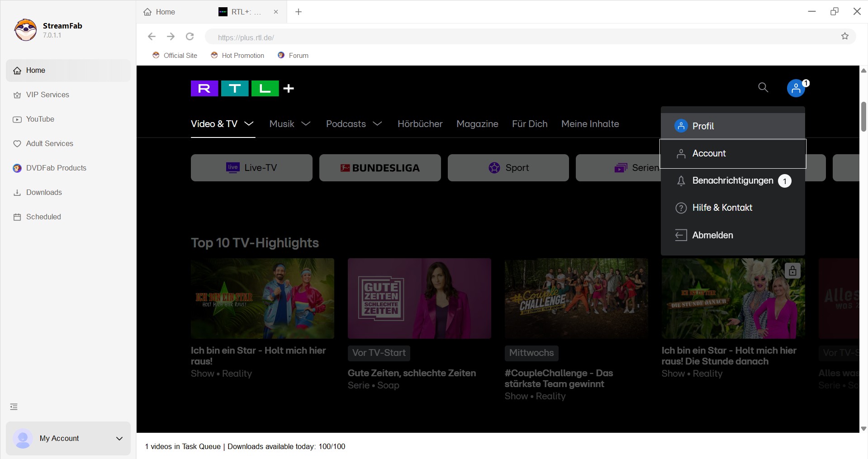The width and height of the screenshot is (868, 459).
Task: Refresh the current RTL+ page
Action: [x=190, y=37]
